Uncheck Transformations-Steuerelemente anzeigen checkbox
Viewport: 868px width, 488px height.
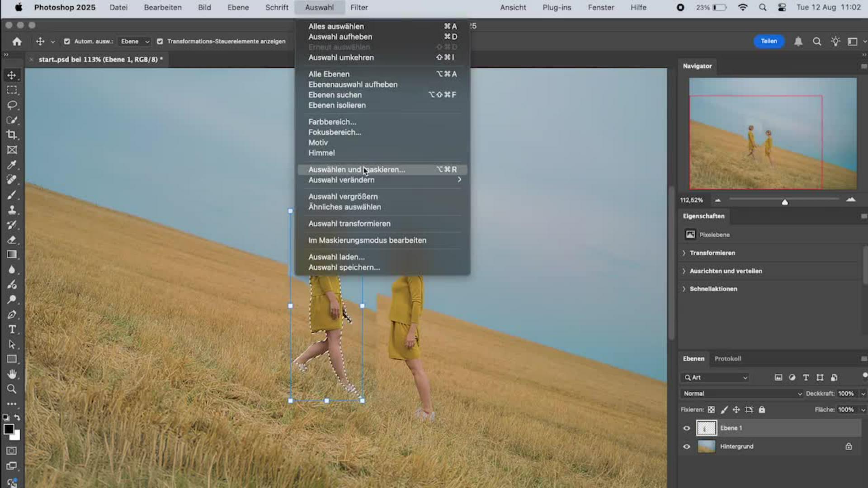tap(160, 41)
